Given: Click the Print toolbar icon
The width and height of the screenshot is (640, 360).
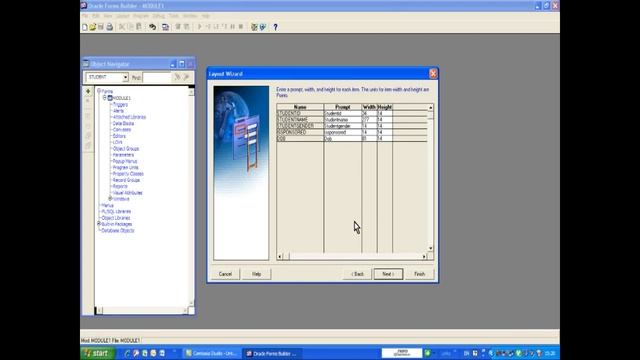Looking at the screenshot, I should 109,27.
